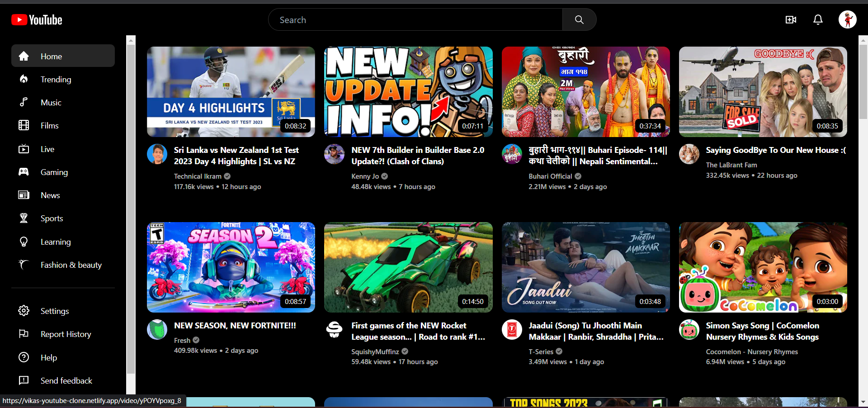
Task: Open Technical Ikram channel avatar
Action: pyautogui.click(x=157, y=154)
